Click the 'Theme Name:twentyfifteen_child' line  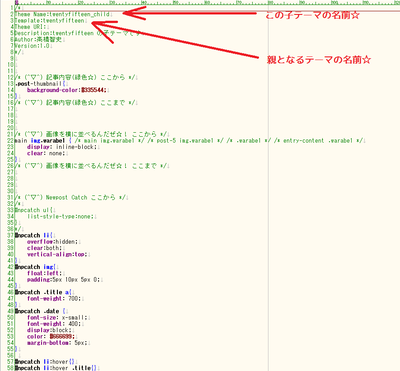[x=62, y=14]
